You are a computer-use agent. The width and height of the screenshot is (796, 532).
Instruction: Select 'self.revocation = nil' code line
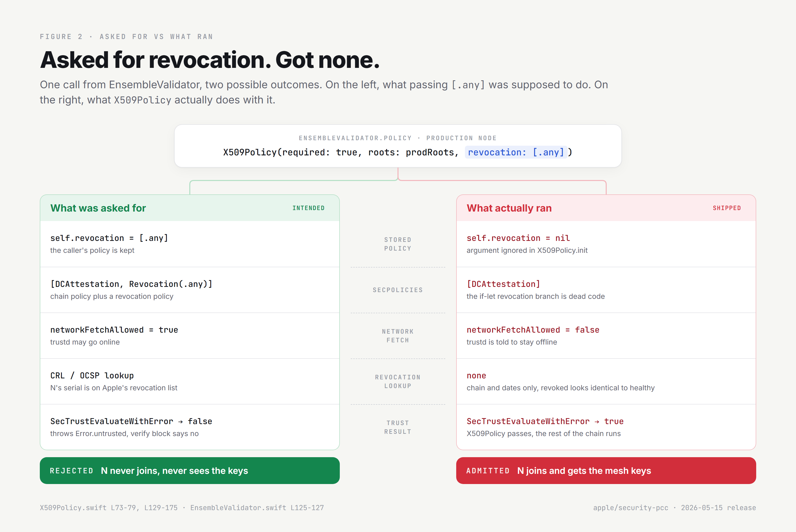[518, 238]
